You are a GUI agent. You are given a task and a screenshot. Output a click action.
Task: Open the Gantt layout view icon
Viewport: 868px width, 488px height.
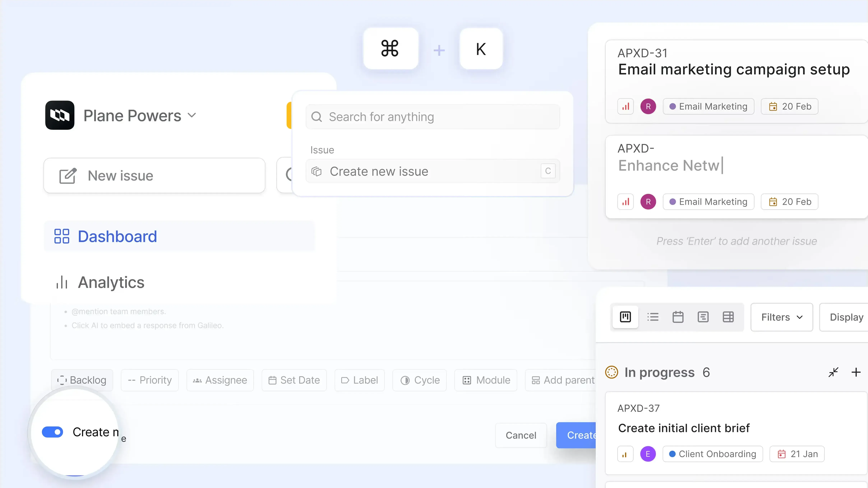click(703, 317)
